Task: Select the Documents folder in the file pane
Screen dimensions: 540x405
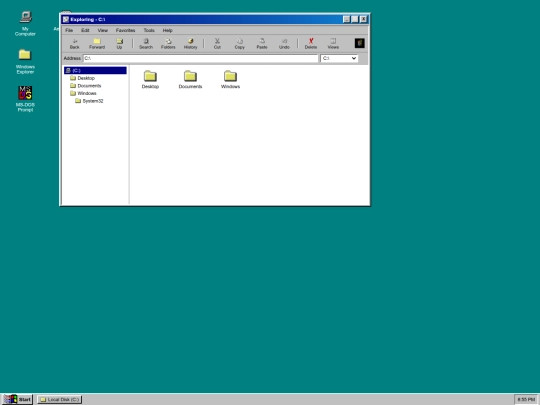Action: [190, 80]
